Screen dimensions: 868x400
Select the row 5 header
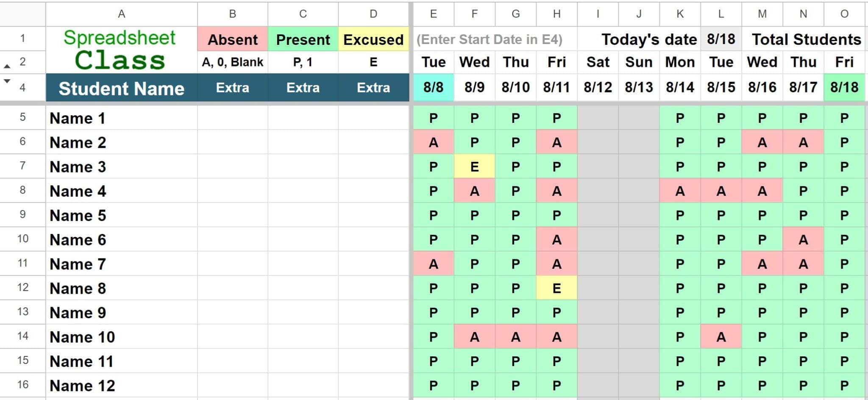coord(23,118)
